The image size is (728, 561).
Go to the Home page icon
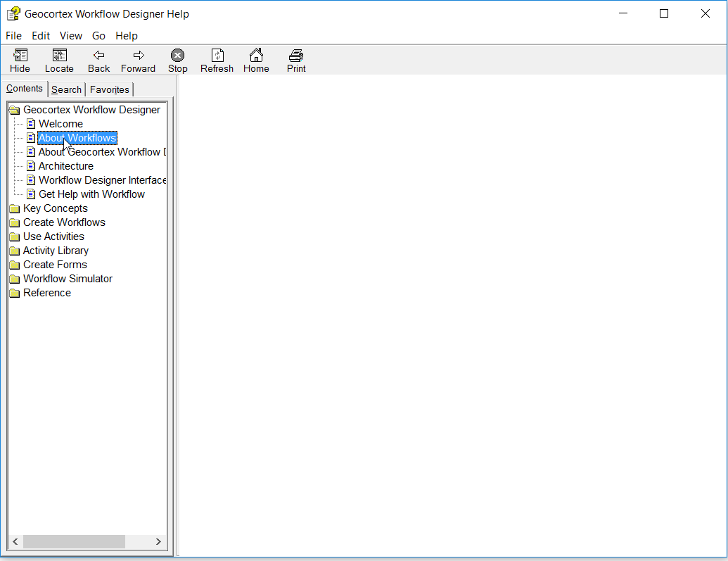point(256,55)
